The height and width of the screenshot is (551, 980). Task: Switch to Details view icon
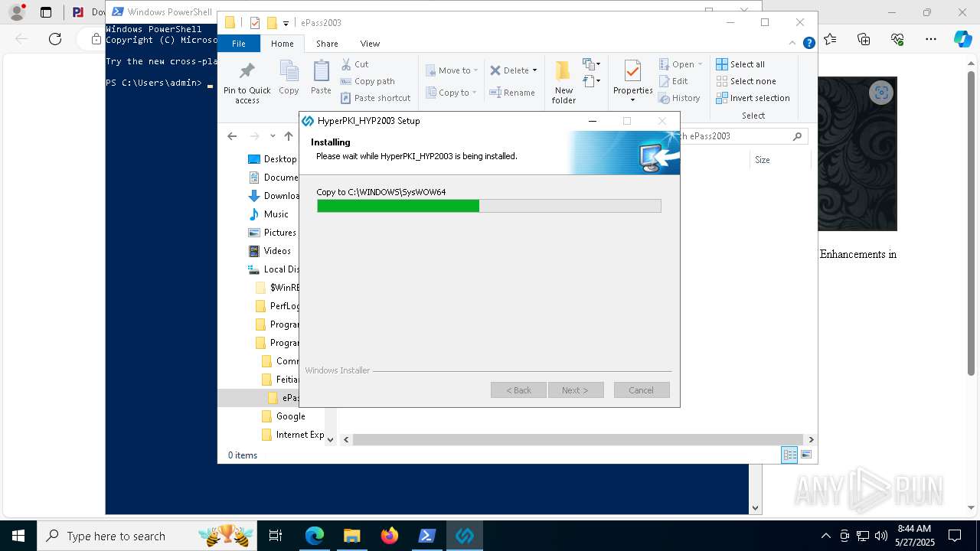coord(789,455)
